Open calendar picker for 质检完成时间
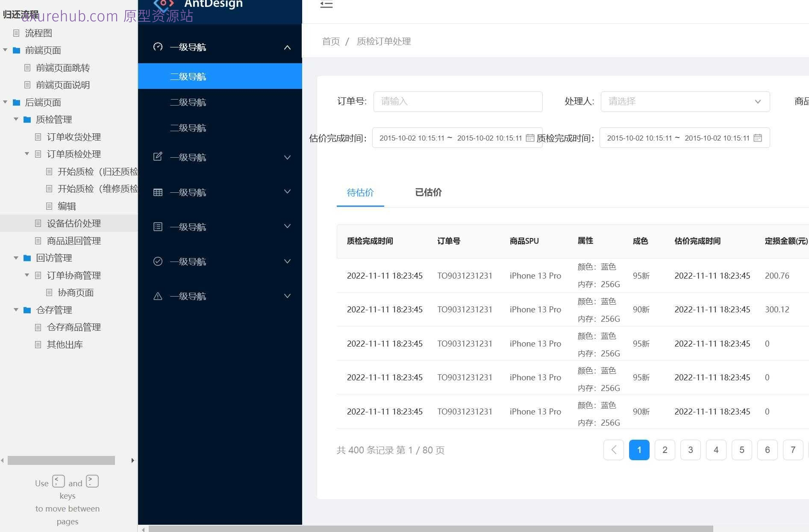The height and width of the screenshot is (532, 809). 758,138
